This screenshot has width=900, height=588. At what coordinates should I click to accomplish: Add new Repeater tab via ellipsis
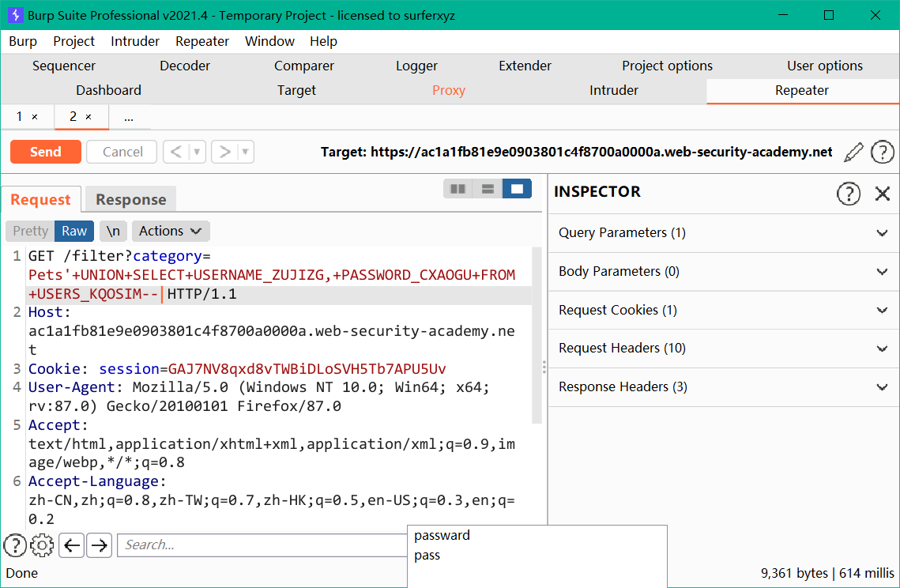[129, 117]
